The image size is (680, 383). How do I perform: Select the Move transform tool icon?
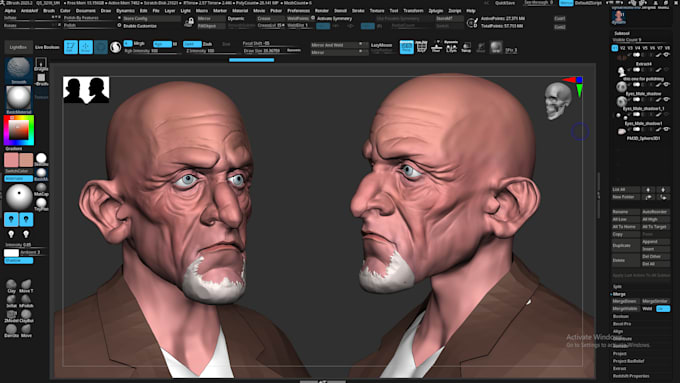point(86,47)
